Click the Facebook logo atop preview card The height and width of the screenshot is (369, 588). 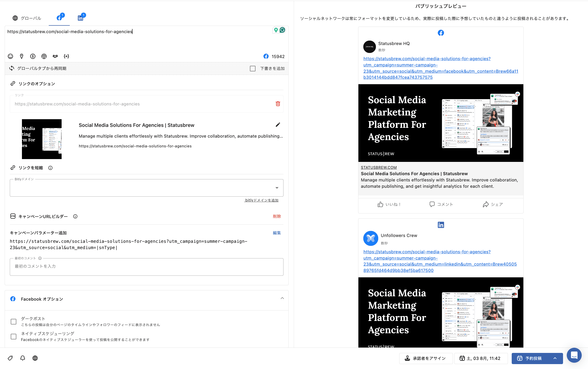click(441, 33)
